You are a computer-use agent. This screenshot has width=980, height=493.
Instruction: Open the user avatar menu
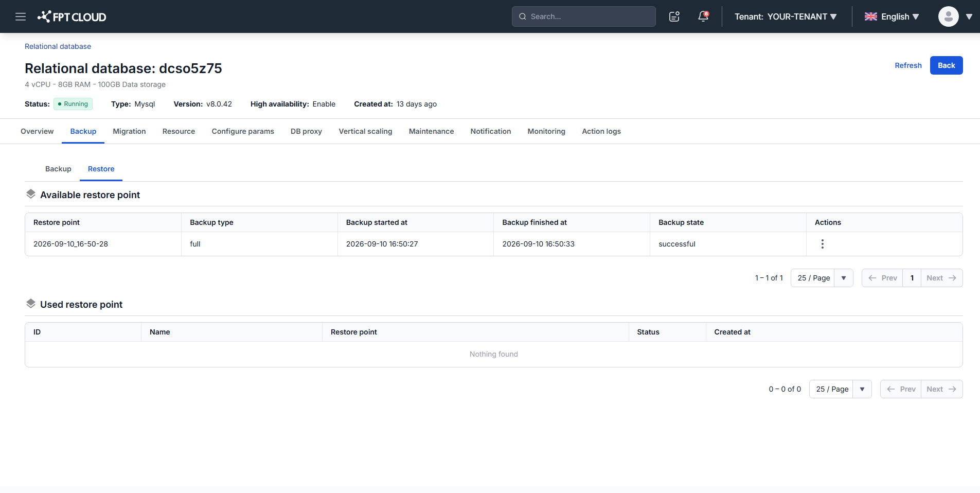[948, 16]
